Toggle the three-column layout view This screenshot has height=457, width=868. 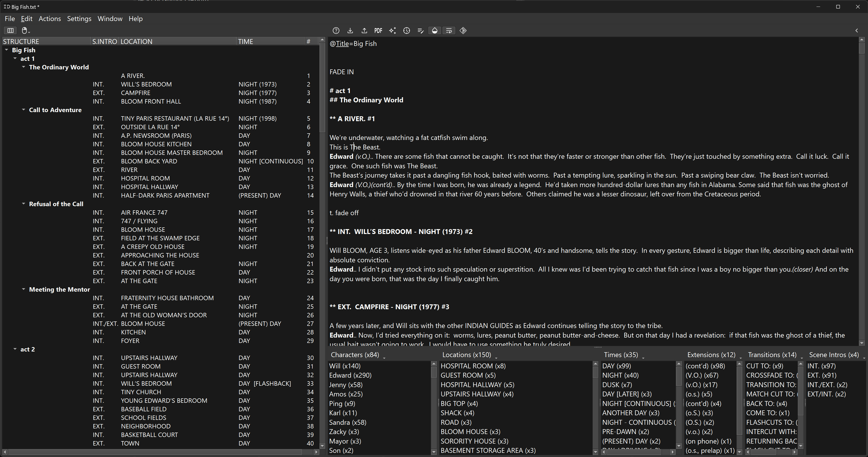pos(11,30)
